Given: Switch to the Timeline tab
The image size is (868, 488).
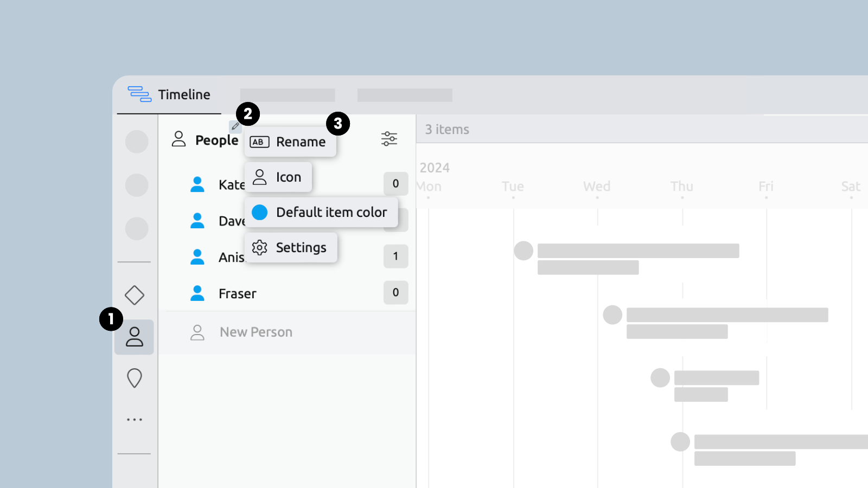Looking at the screenshot, I should point(169,94).
